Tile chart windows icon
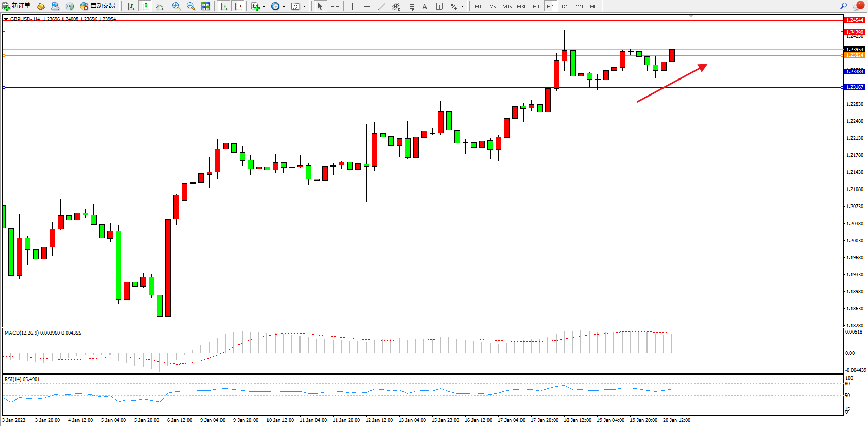 coord(206,6)
